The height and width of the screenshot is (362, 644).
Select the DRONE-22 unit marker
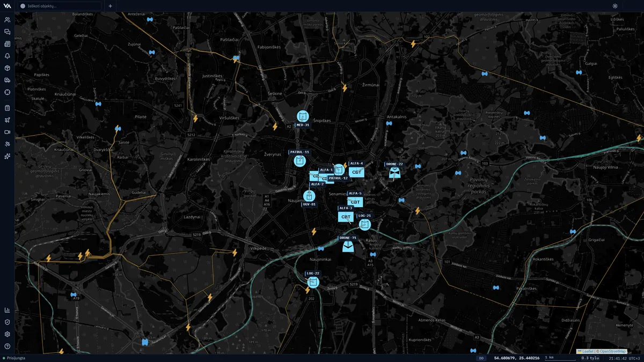pyautogui.click(x=395, y=173)
